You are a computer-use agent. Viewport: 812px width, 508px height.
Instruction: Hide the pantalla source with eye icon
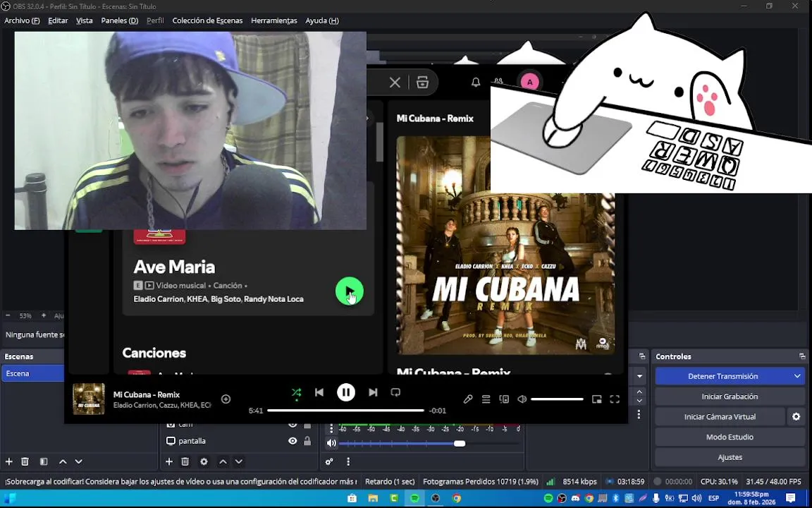click(x=293, y=440)
